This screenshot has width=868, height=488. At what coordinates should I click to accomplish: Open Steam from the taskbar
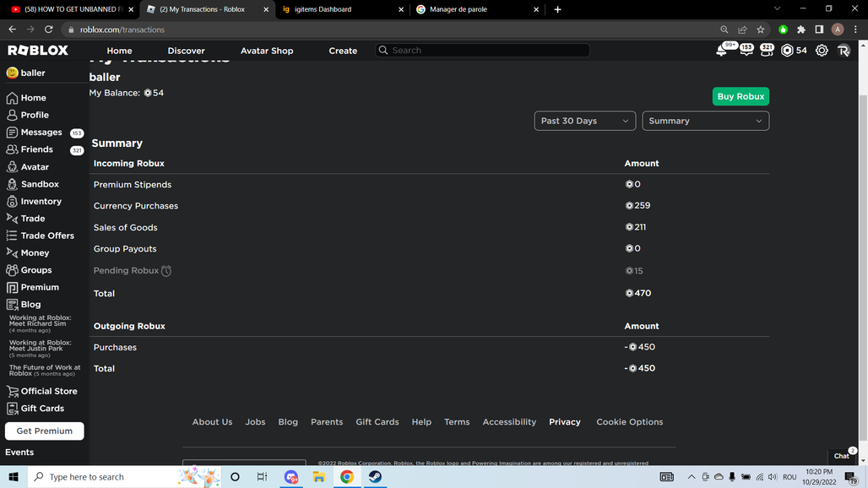coord(375,477)
